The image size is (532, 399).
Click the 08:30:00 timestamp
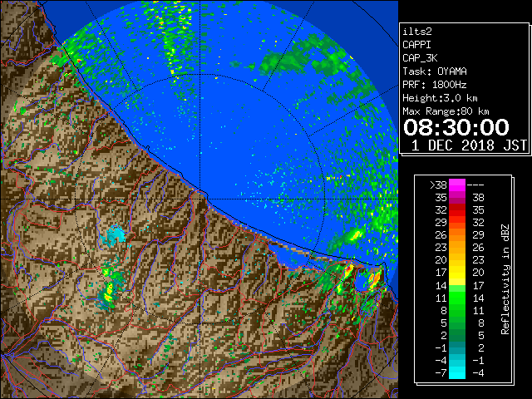coord(456,127)
